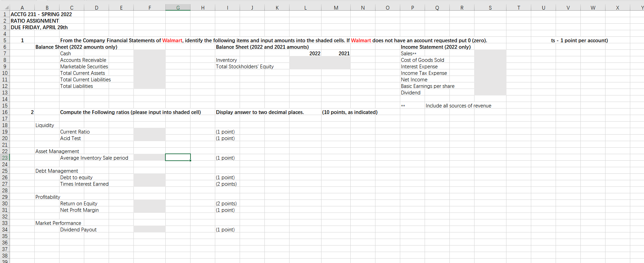
Task: Click the active cell G23
Action: point(178,158)
